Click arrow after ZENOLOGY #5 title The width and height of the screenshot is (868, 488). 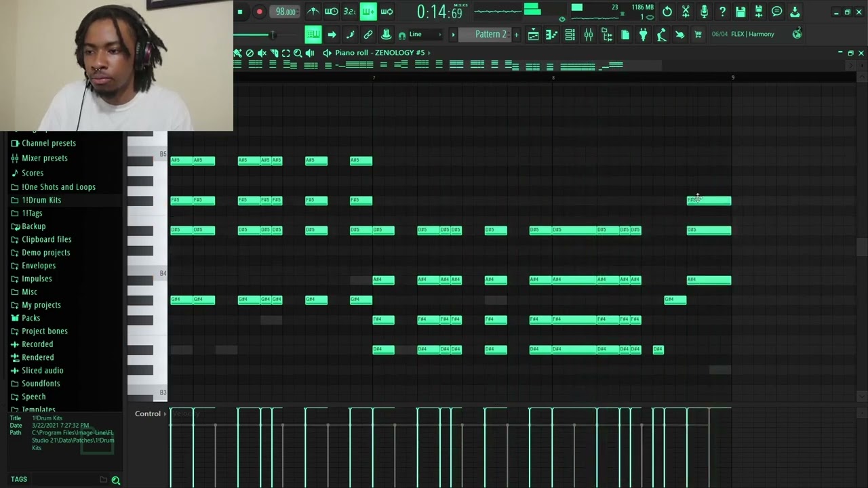point(429,53)
